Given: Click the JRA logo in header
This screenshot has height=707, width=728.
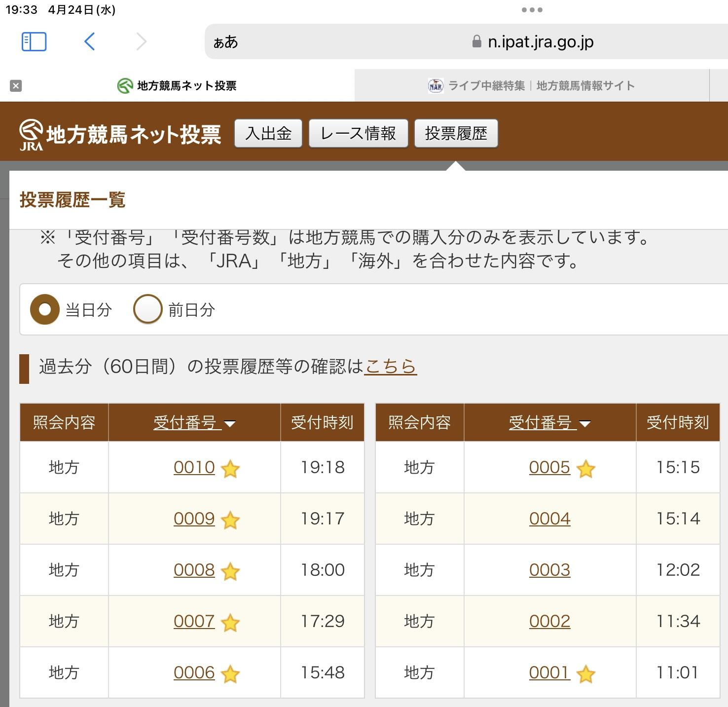Looking at the screenshot, I should (x=31, y=134).
